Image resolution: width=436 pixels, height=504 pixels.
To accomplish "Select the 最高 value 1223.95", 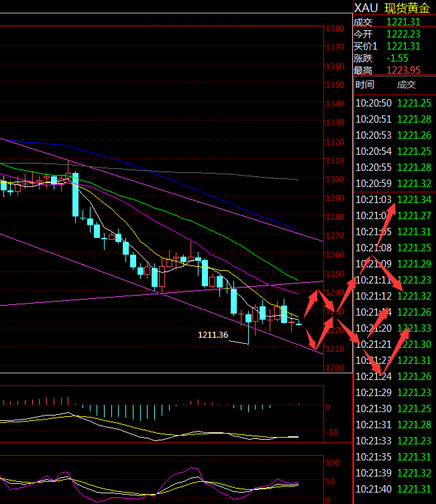I will click(x=403, y=70).
